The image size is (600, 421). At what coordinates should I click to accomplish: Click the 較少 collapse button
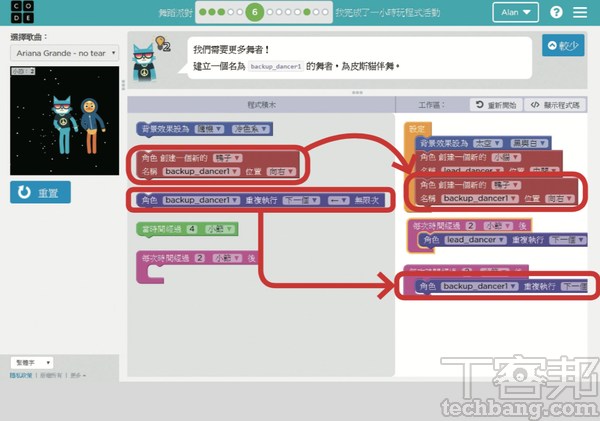563,46
